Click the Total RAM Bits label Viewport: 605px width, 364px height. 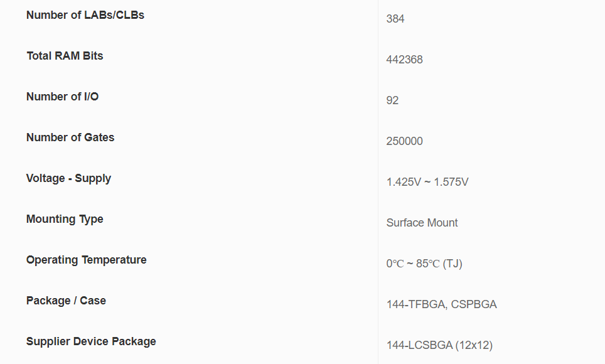pos(65,56)
